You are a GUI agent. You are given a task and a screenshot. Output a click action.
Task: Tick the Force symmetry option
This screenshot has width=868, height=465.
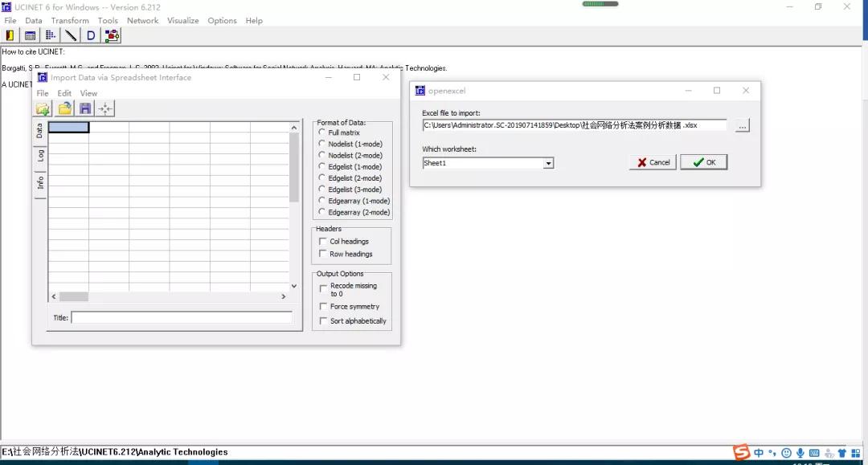pos(323,307)
